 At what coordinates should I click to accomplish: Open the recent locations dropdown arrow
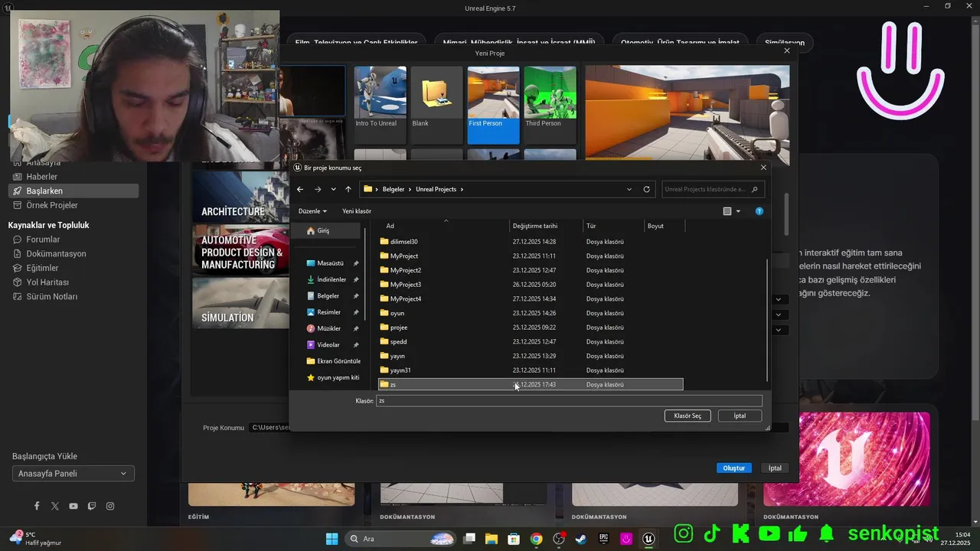tap(333, 189)
